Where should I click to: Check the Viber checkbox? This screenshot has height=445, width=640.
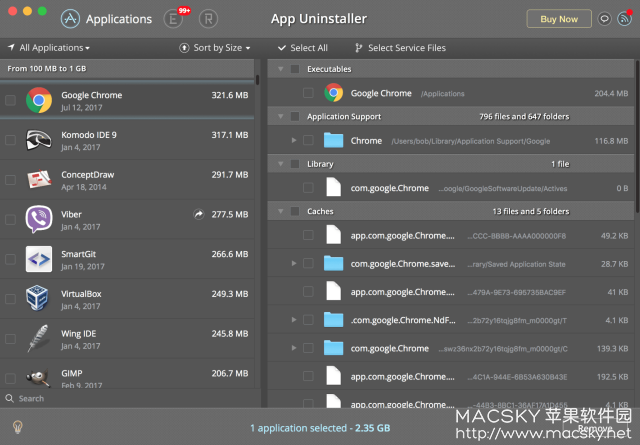point(10,219)
